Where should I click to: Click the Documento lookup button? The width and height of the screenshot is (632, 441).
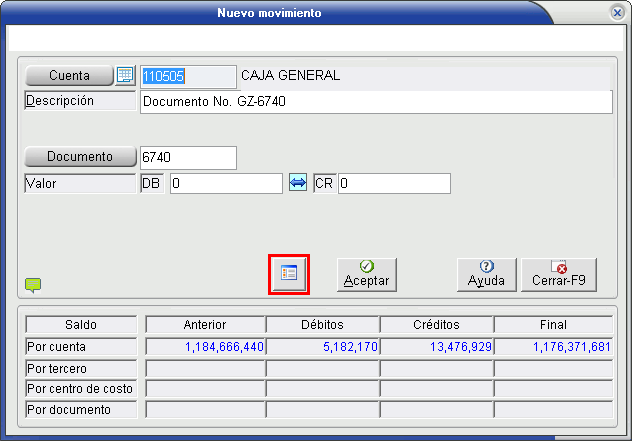tap(80, 157)
